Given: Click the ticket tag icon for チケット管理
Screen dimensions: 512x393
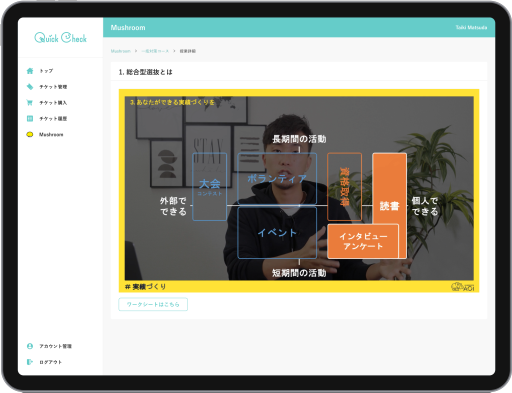Looking at the screenshot, I should tap(30, 87).
